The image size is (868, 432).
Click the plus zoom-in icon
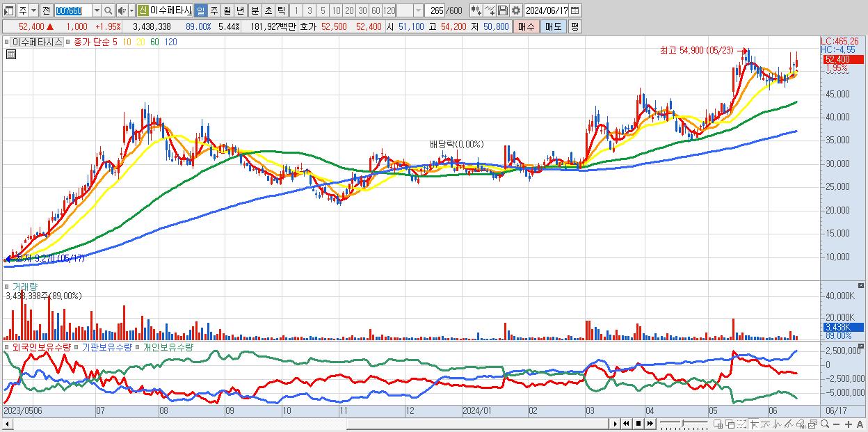point(849,424)
